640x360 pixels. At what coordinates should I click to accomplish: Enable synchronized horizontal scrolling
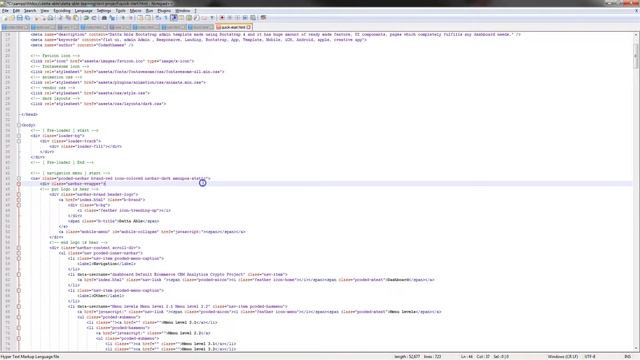148,18
